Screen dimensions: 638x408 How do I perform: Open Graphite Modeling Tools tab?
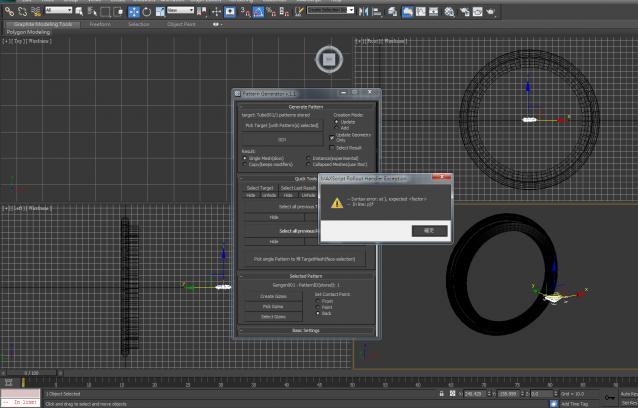[43, 24]
